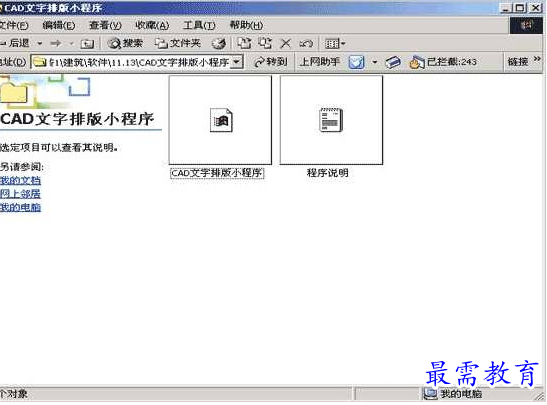Minimize the explorer window
Image resolution: width=547 pixels, height=405 pixels.
pyautogui.click(x=506, y=8)
